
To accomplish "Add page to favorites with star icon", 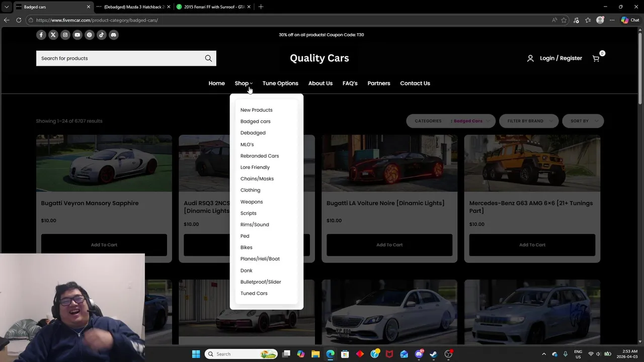I will pos(564,20).
